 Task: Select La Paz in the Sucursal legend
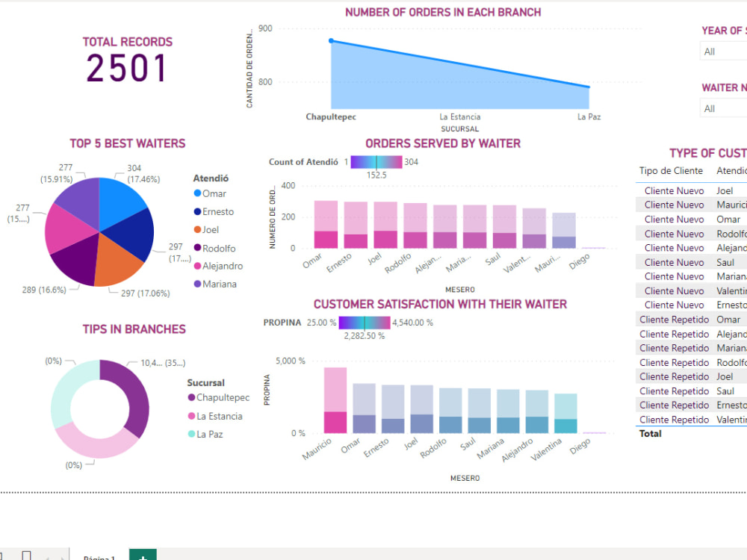(x=205, y=435)
